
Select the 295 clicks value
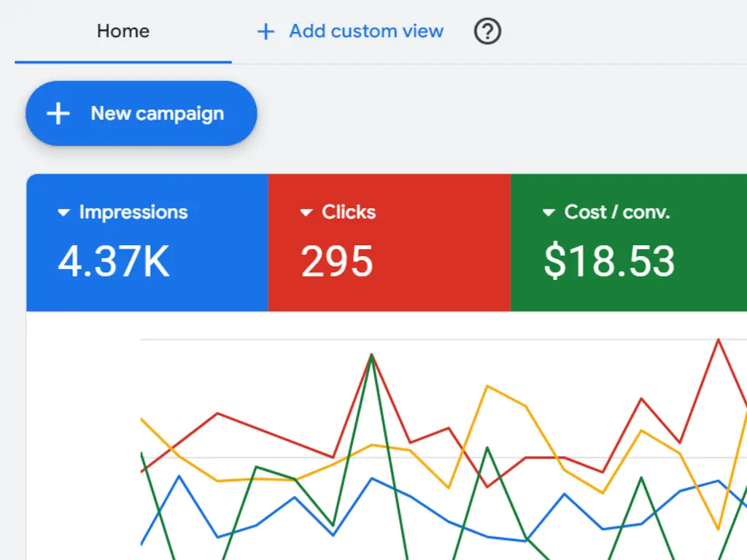pos(336,261)
